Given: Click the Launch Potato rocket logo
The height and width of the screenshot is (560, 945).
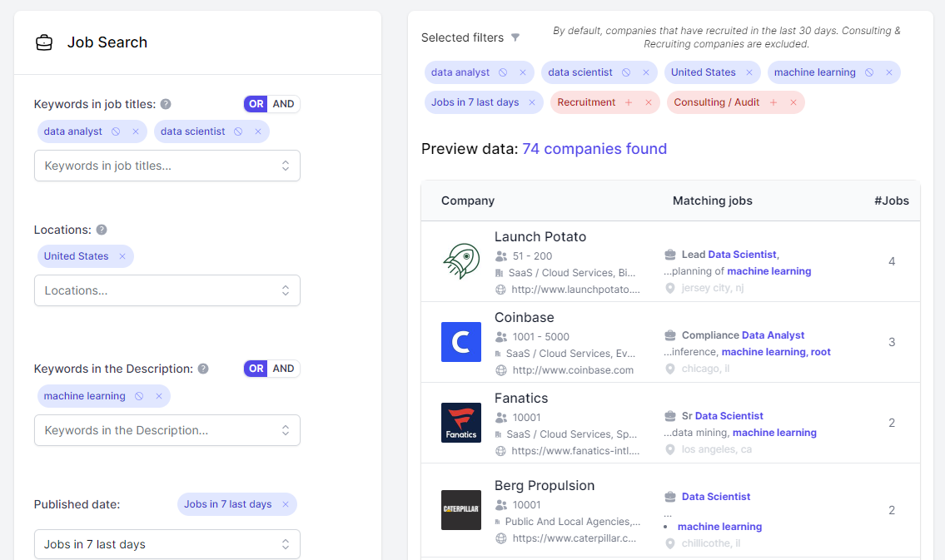Looking at the screenshot, I should (460, 261).
